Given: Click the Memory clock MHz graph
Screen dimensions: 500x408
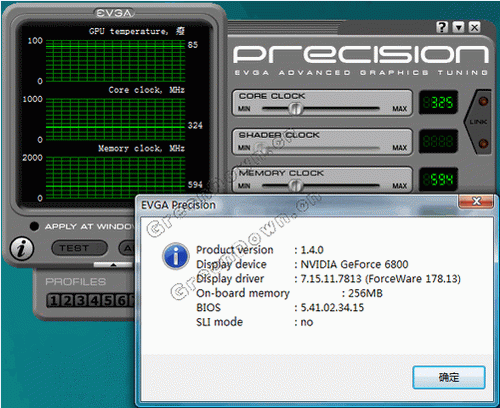Looking at the screenshot, I should pos(115,178).
